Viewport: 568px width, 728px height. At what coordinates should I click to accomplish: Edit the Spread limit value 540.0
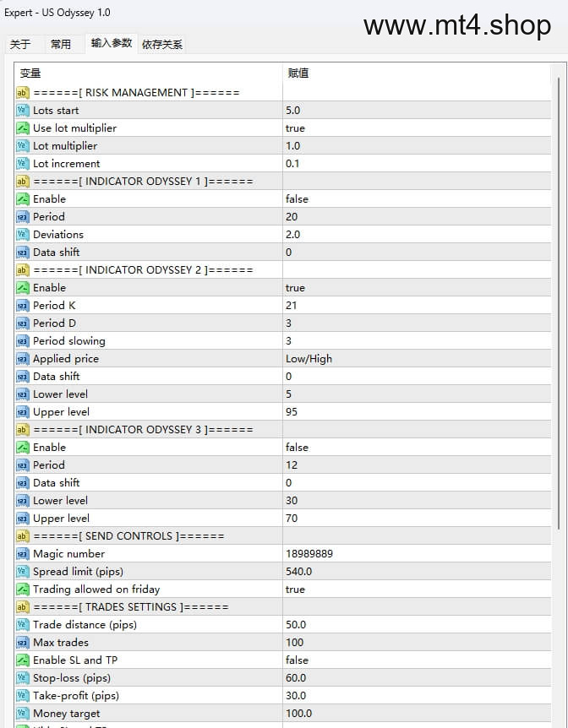417,572
